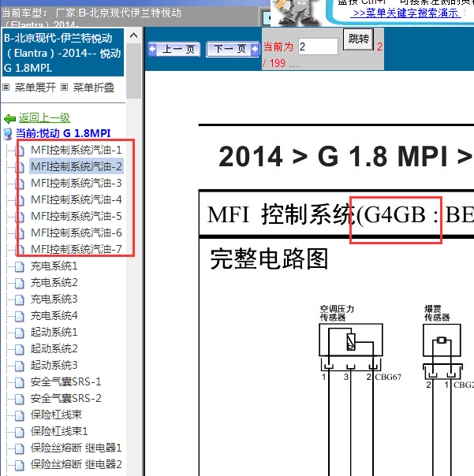Viewport: 474px width, 476px height.
Task: Click the mascot image in top banner
Action: 297,13
